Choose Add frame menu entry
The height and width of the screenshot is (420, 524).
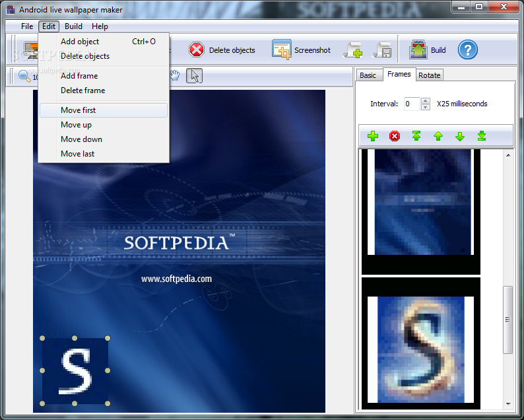[x=104, y=76]
